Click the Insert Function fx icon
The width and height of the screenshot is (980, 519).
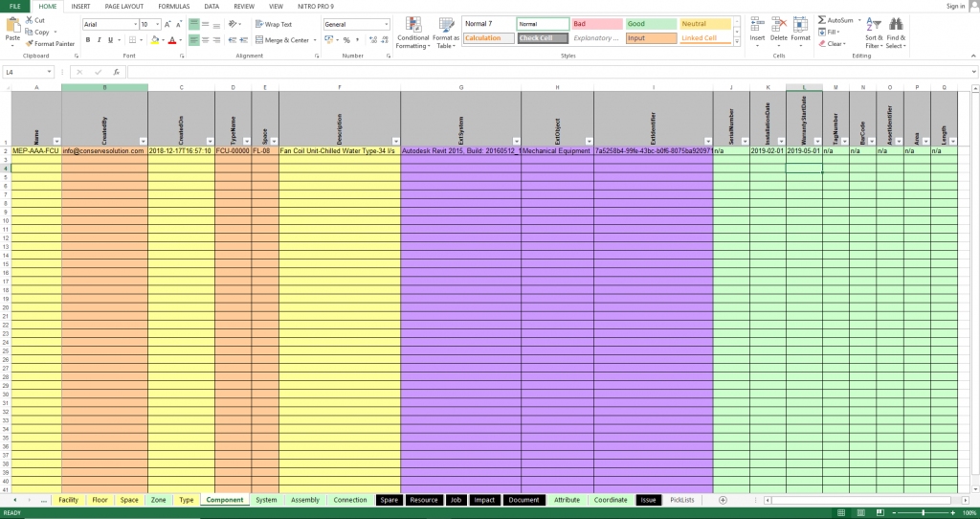pos(116,72)
